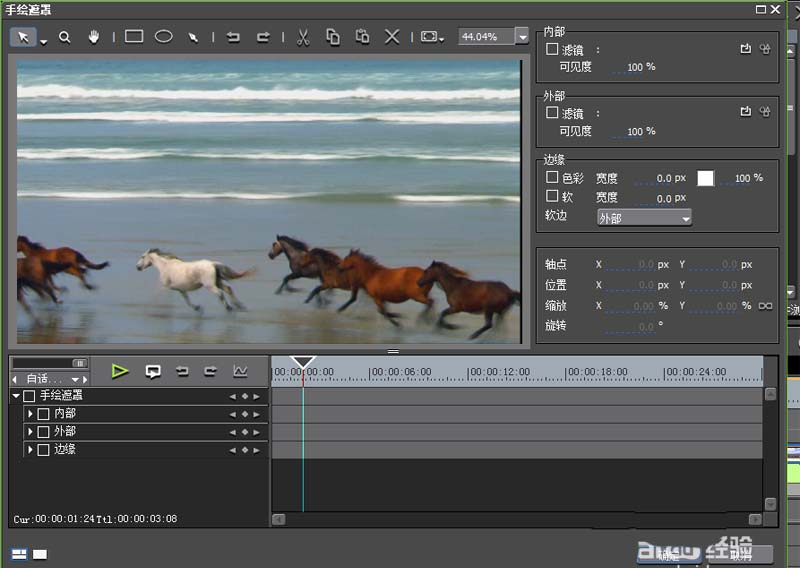800x568 pixels.
Task: Click the white edge color swatch
Action: [x=706, y=178]
